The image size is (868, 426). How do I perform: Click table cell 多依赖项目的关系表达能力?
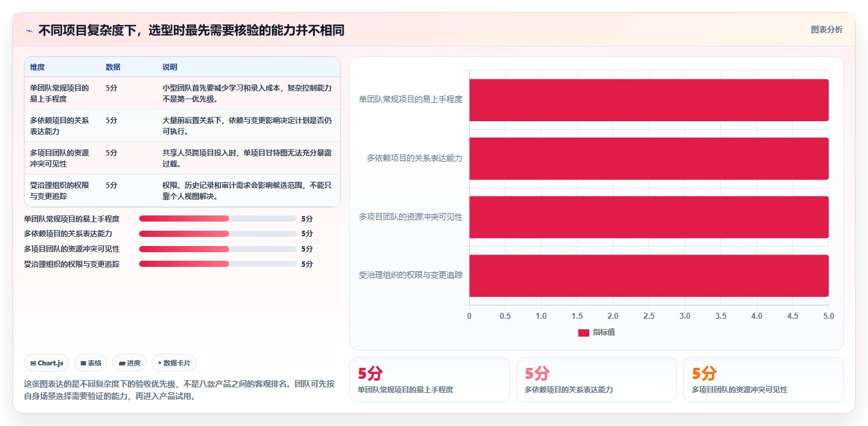[x=60, y=125]
